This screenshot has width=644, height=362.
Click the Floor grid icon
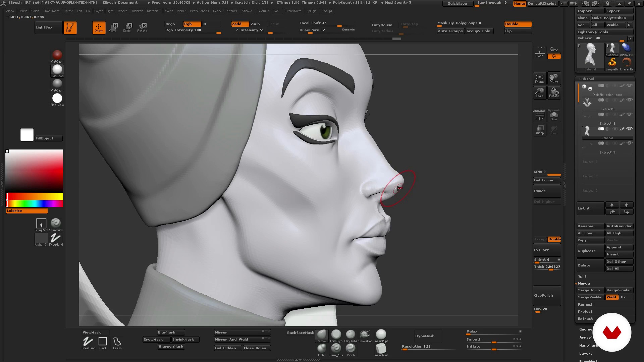click(x=539, y=52)
